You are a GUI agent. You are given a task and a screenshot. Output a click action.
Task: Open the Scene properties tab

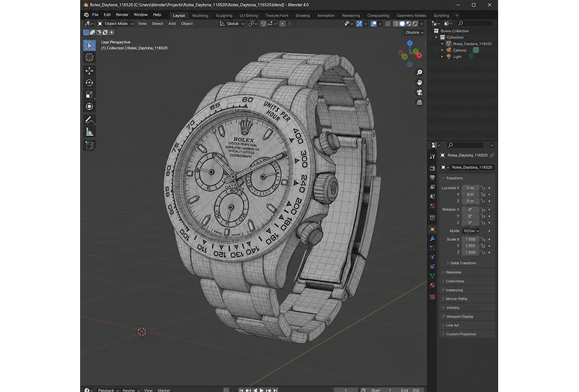point(432,197)
